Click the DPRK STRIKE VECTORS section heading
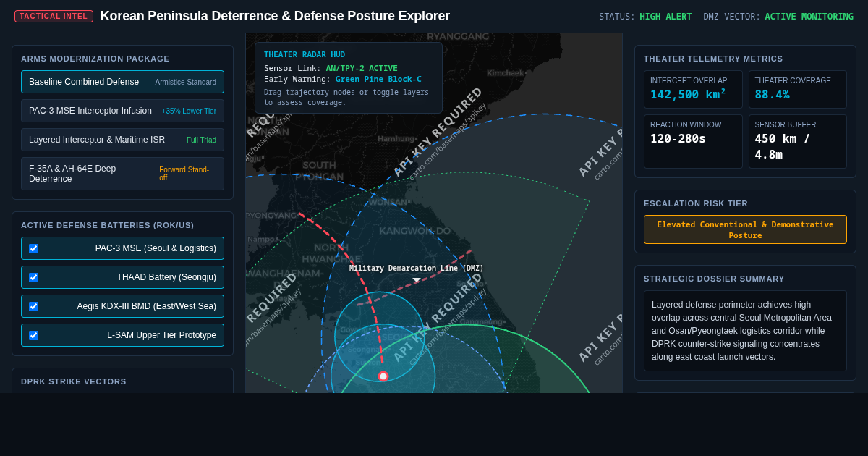868x456 pixels. tap(74, 381)
